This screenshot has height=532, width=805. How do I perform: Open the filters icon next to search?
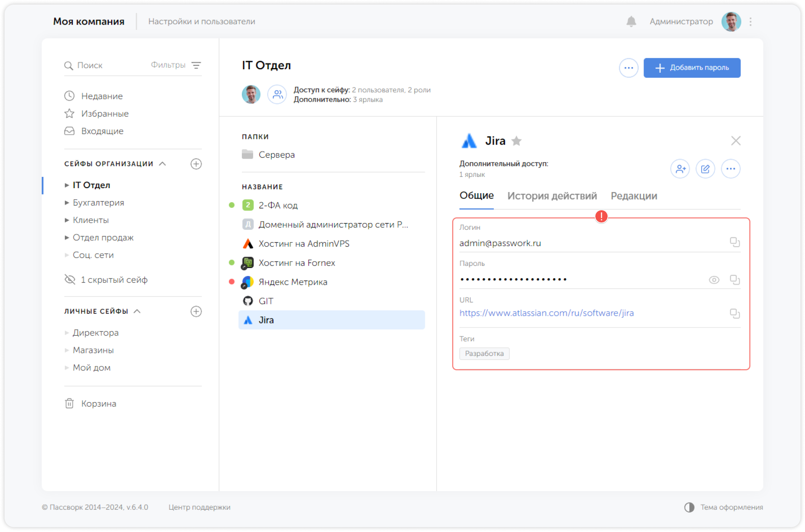(x=196, y=65)
